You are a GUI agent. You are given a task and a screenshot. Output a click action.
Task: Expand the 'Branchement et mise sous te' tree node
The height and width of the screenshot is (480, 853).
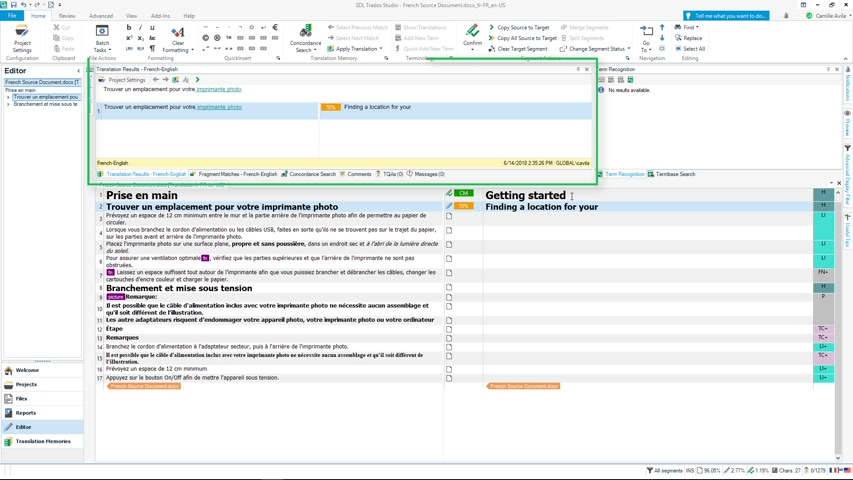click(x=8, y=104)
